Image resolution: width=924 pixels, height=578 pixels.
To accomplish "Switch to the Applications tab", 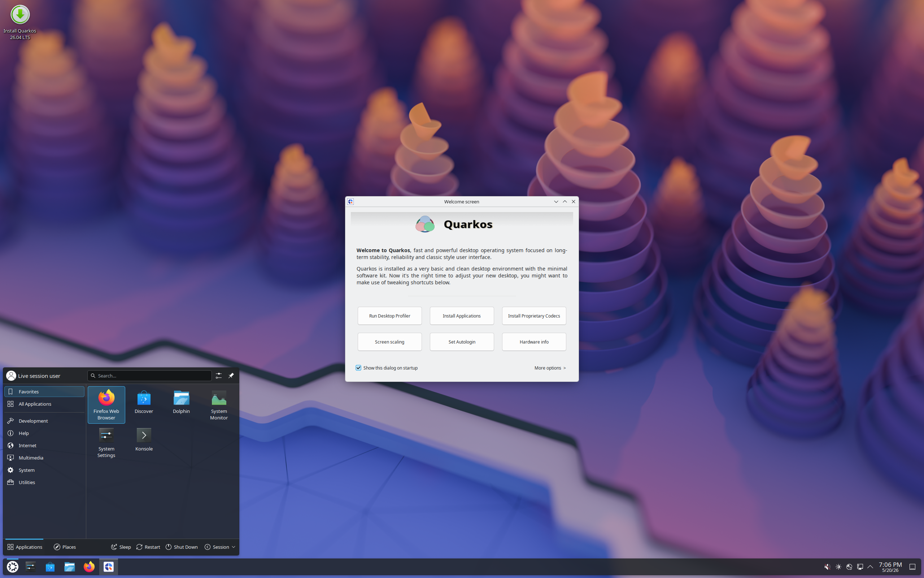I will (x=25, y=547).
